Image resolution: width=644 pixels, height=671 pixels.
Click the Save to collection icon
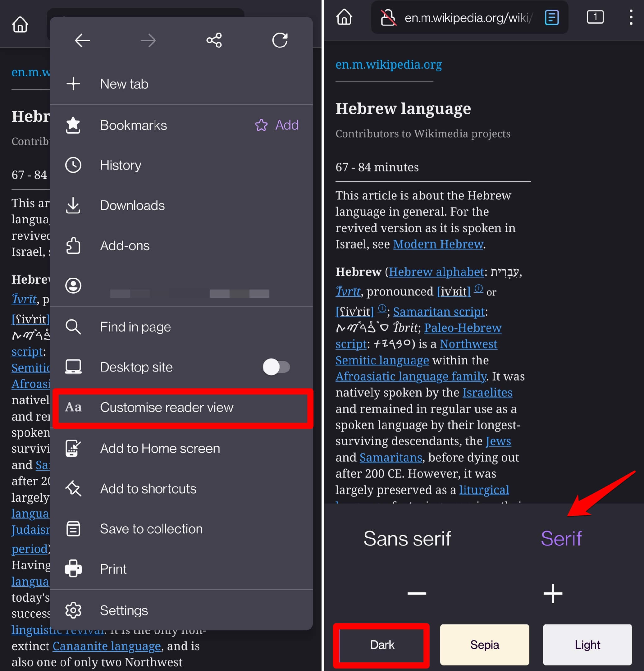click(x=73, y=529)
